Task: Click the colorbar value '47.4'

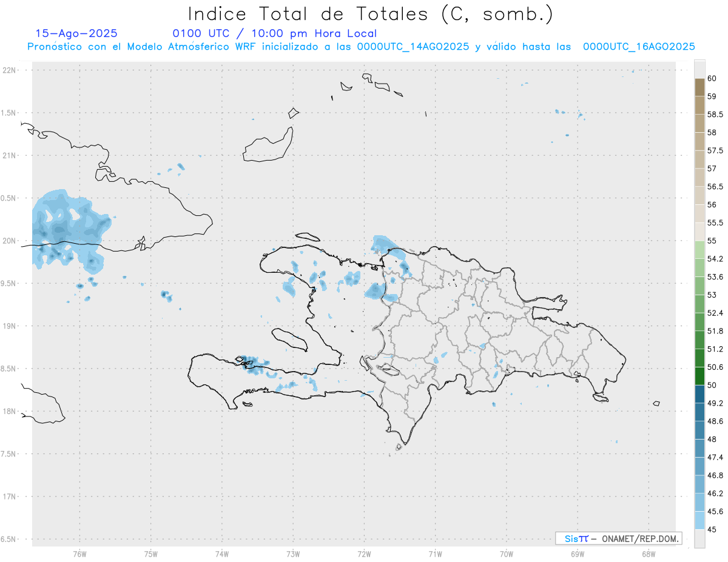Action: [715, 457]
